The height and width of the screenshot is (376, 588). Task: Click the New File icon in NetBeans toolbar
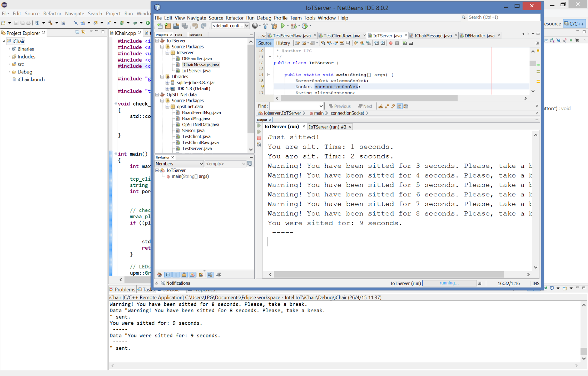click(160, 26)
